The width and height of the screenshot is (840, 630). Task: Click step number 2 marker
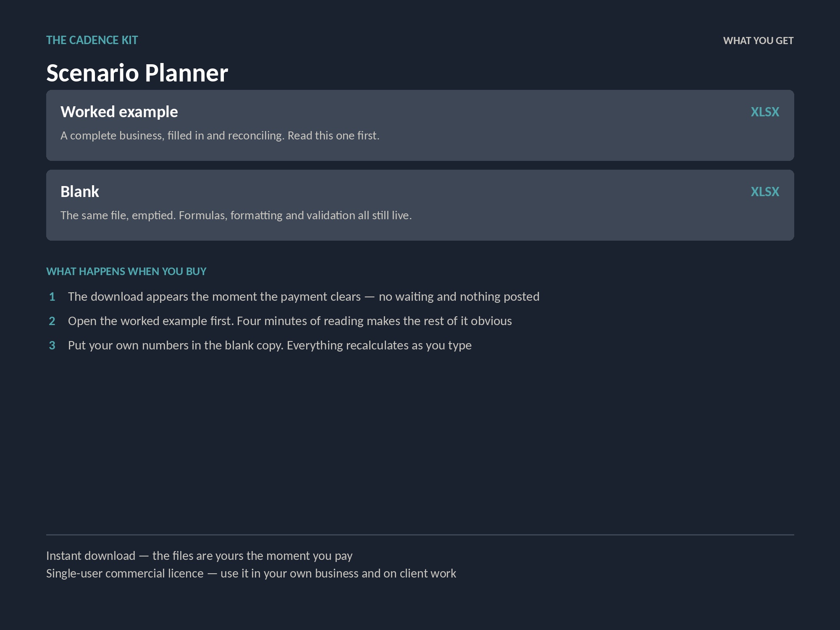click(52, 321)
